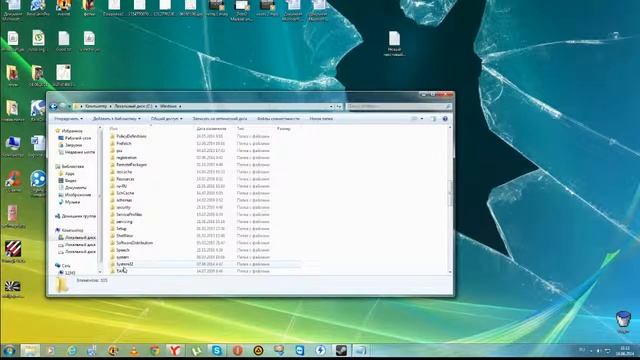
Task: Open the Изображения library in the navigation pane
Action: (x=78, y=195)
